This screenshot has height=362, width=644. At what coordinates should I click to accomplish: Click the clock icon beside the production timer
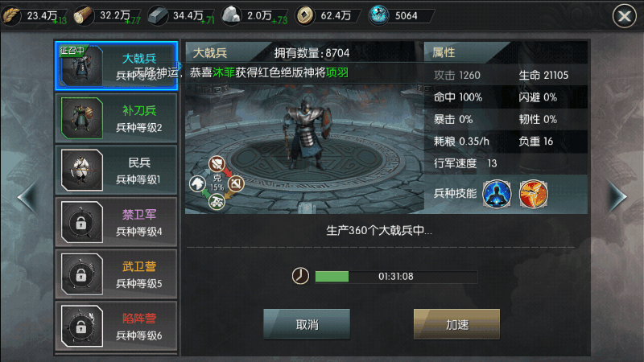click(x=300, y=276)
